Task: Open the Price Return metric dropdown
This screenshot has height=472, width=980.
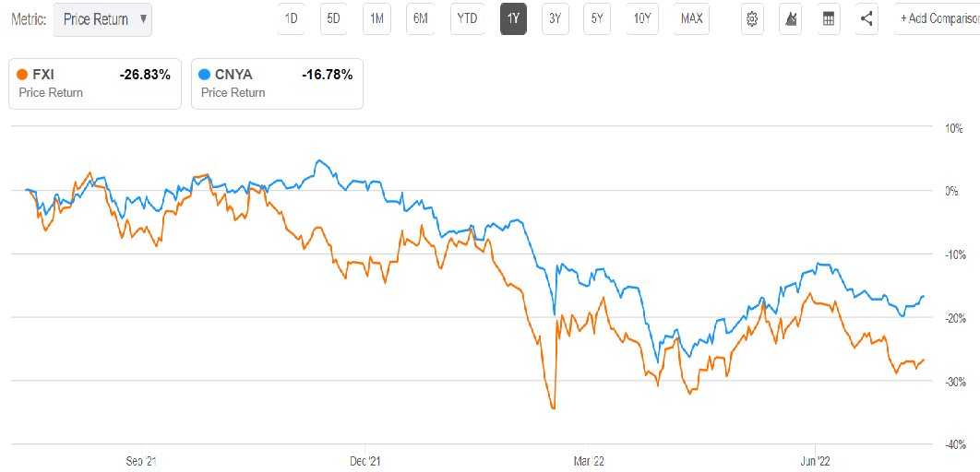Action: point(102,19)
